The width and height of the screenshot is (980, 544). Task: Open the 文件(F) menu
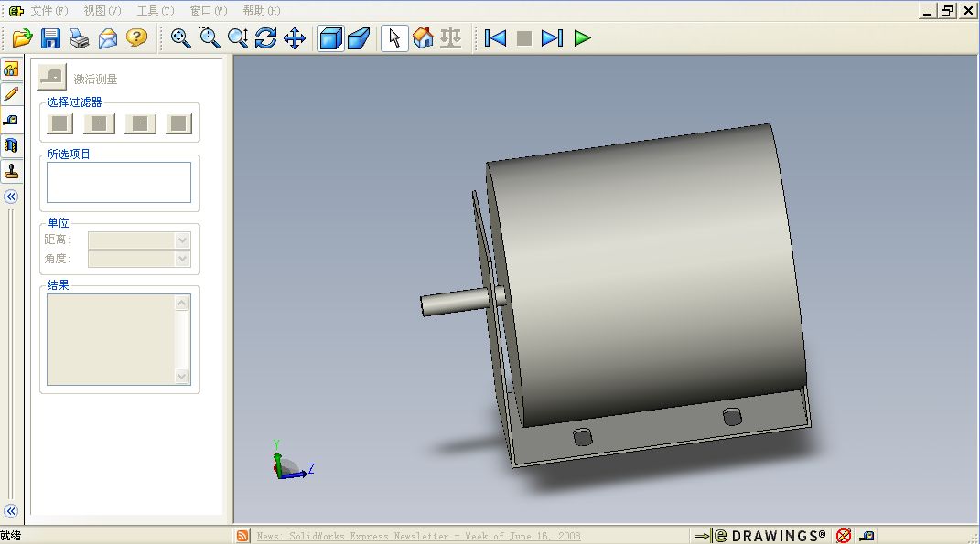click(x=48, y=11)
